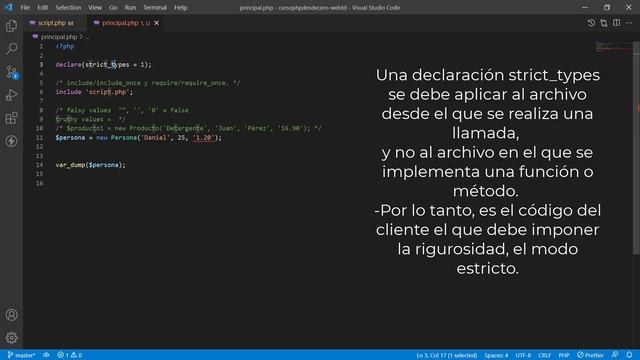Close the principal.php tab
The width and height of the screenshot is (640, 360).
click(156, 23)
